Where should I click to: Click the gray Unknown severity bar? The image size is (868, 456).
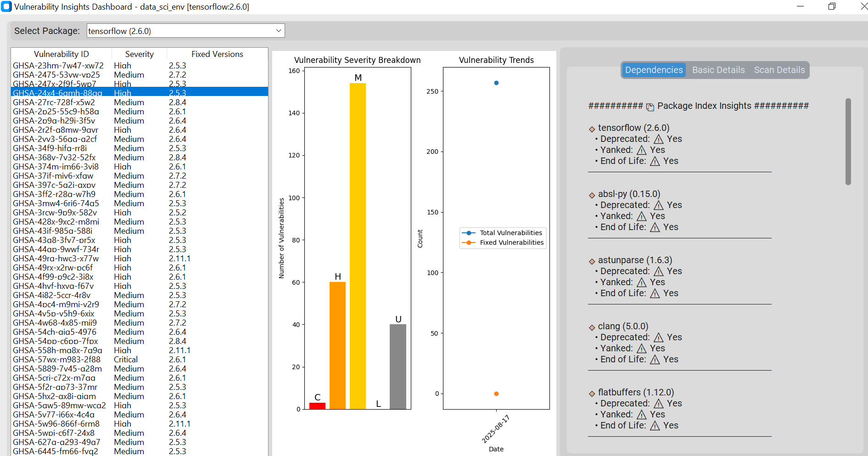[398, 366]
